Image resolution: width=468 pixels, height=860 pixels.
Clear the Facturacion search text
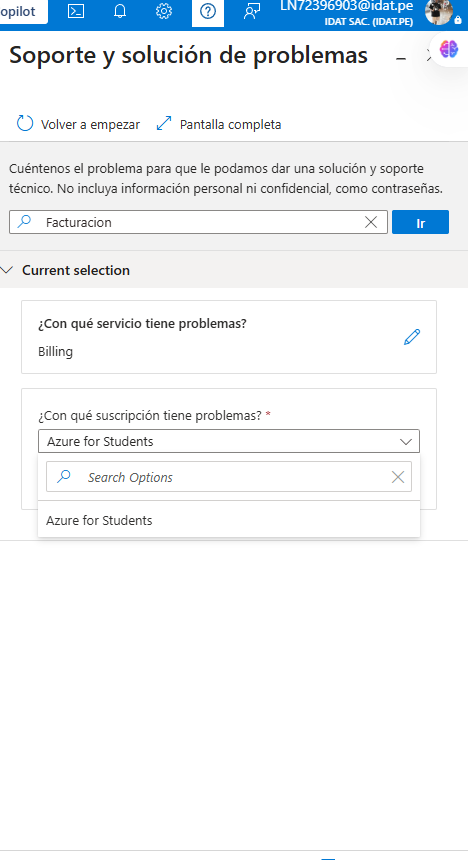point(371,222)
